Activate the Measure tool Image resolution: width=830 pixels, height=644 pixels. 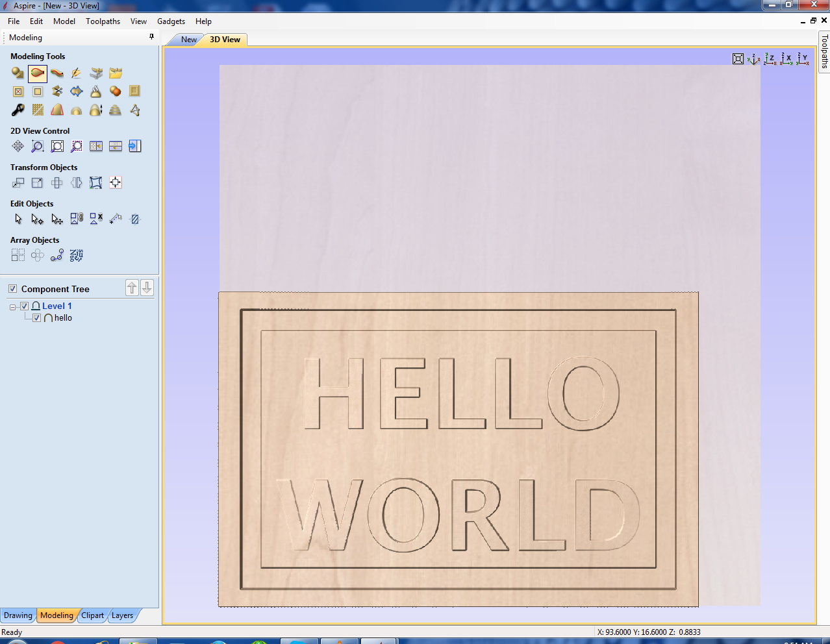[x=116, y=219]
